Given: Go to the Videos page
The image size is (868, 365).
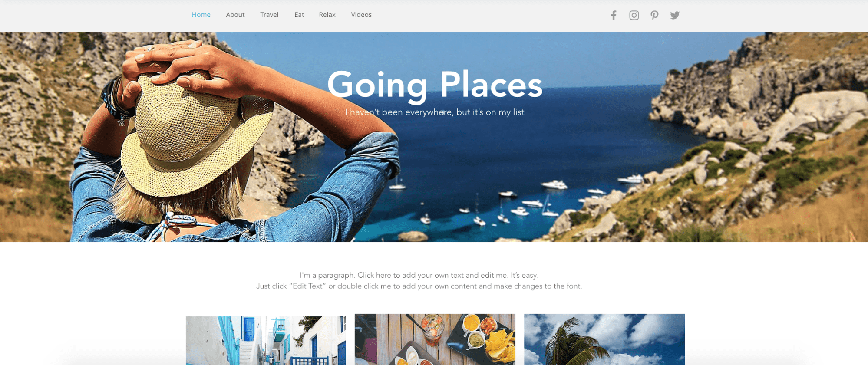Looking at the screenshot, I should pyautogui.click(x=361, y=15).
